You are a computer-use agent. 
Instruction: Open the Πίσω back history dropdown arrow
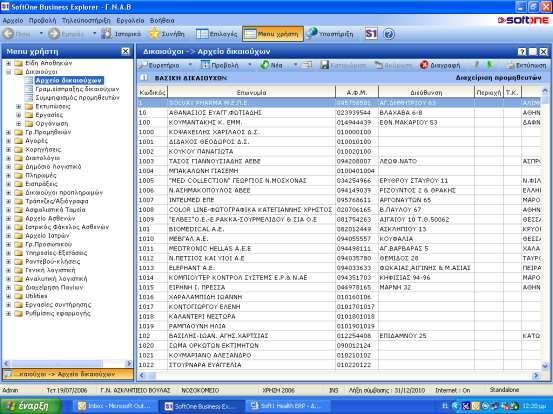(x=41, y=34)
